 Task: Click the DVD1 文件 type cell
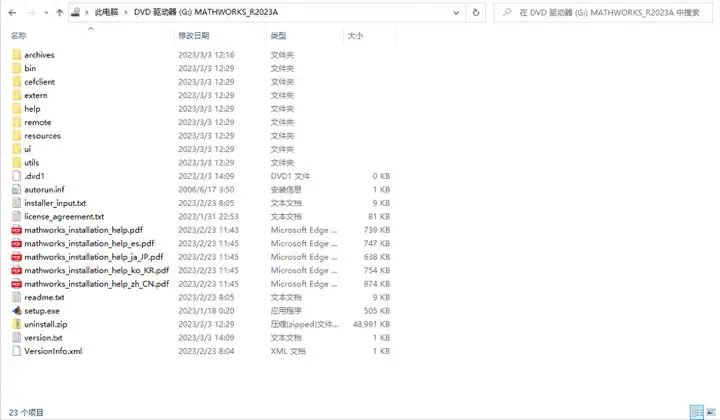pos(290,176)
